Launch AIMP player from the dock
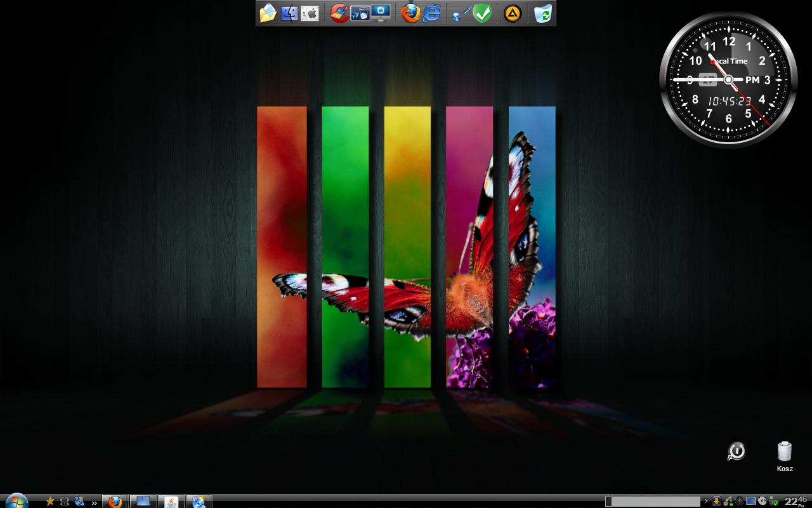This screenshot has width=812, height=508. 513,13
